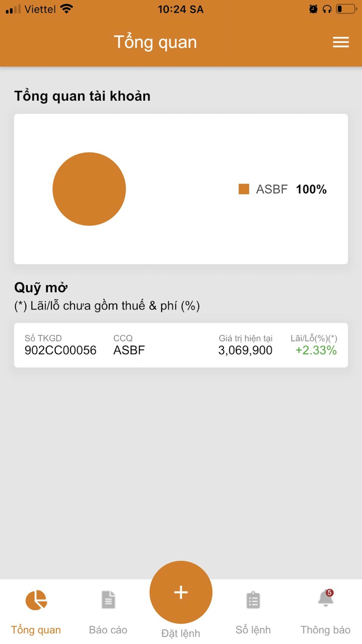The image size is (362, 644).
Task: Select the Báo cáo tab label
Action: tap(108, 630)
